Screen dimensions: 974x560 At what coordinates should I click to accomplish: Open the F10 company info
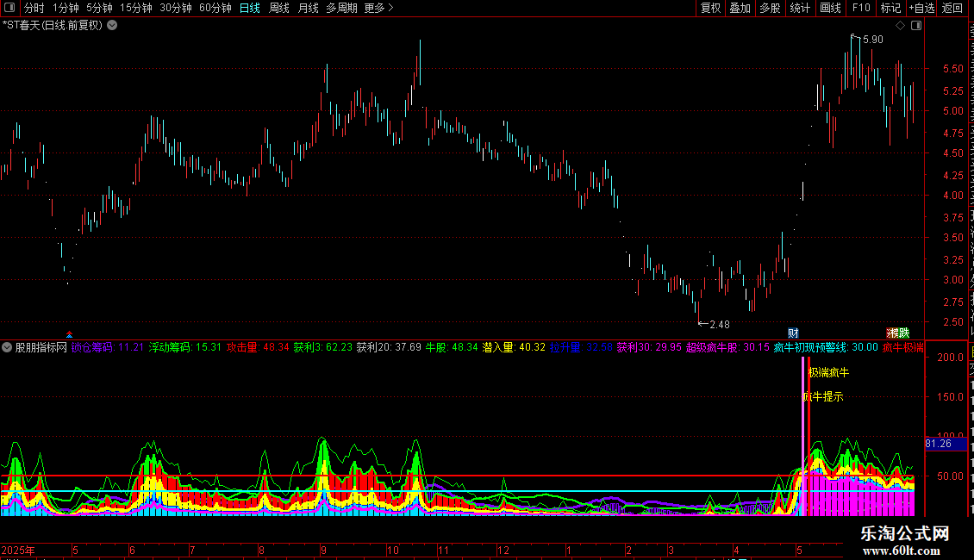click(861, 8)
